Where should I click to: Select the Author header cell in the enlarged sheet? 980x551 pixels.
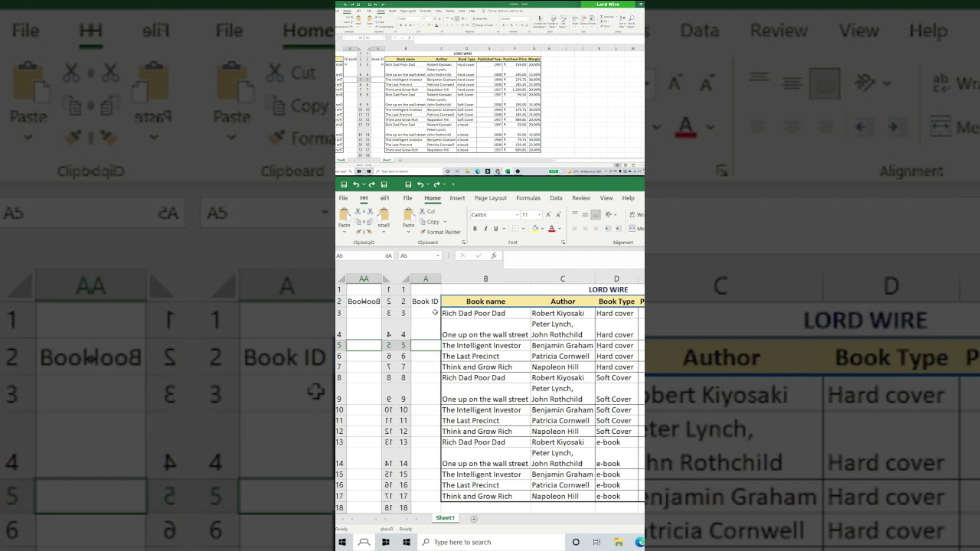[x=562, y=302]
